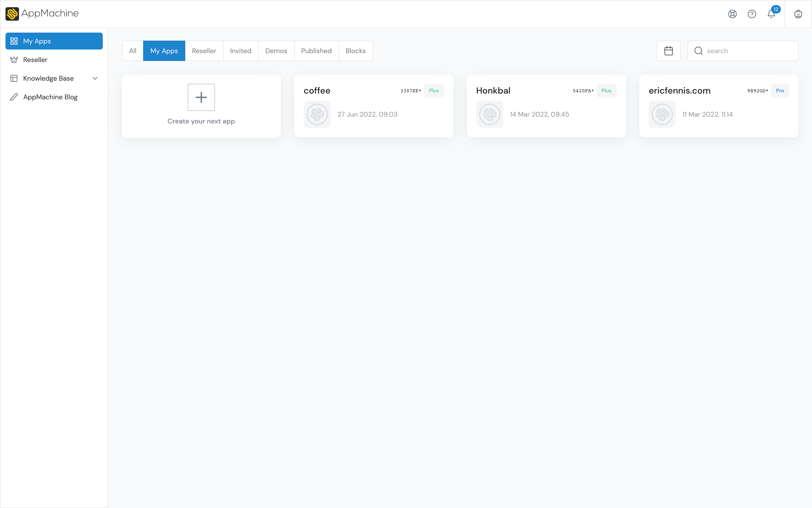Open the help question mark icon

pos(752,14)
